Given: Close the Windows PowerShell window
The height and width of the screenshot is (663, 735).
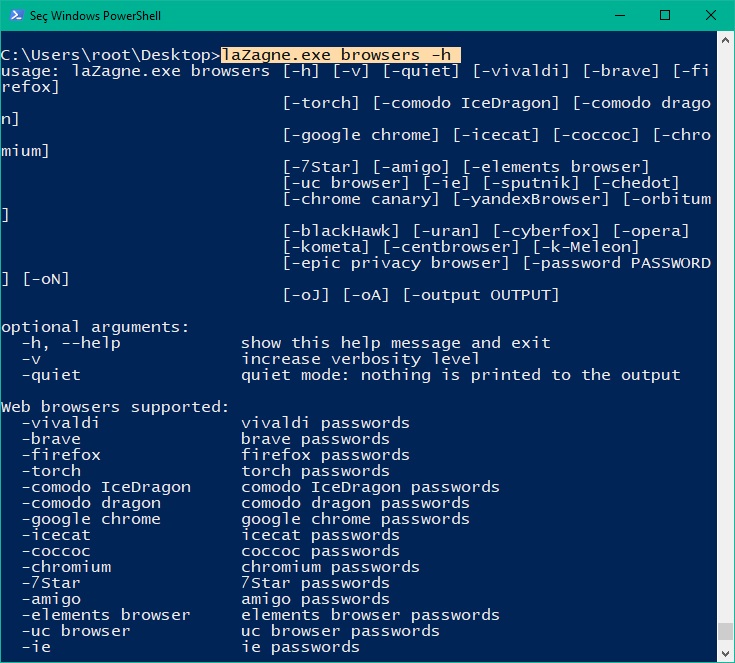Looking at the screenshot, I should tap(711, 15).
